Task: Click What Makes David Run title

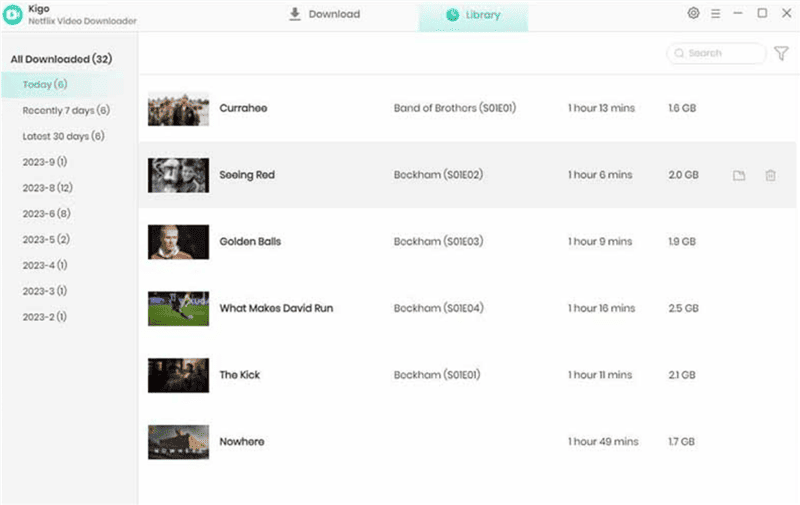Action: click(x=276, y=309)
